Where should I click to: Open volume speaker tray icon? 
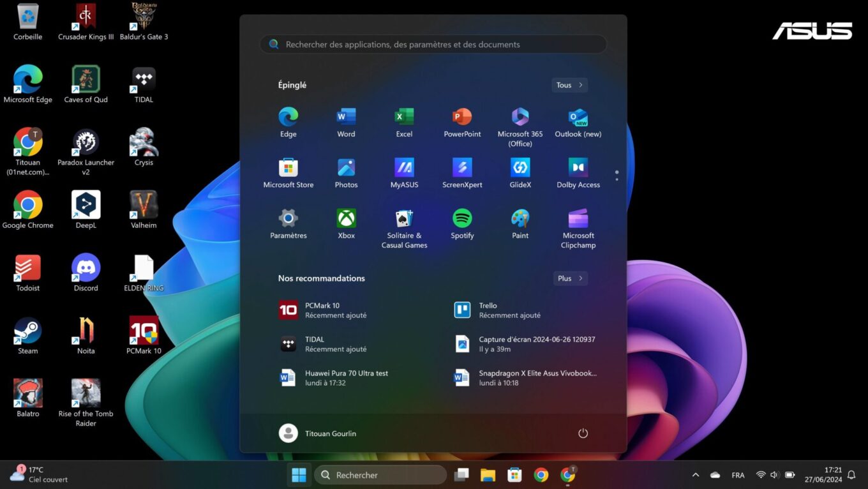pos(775,475)
